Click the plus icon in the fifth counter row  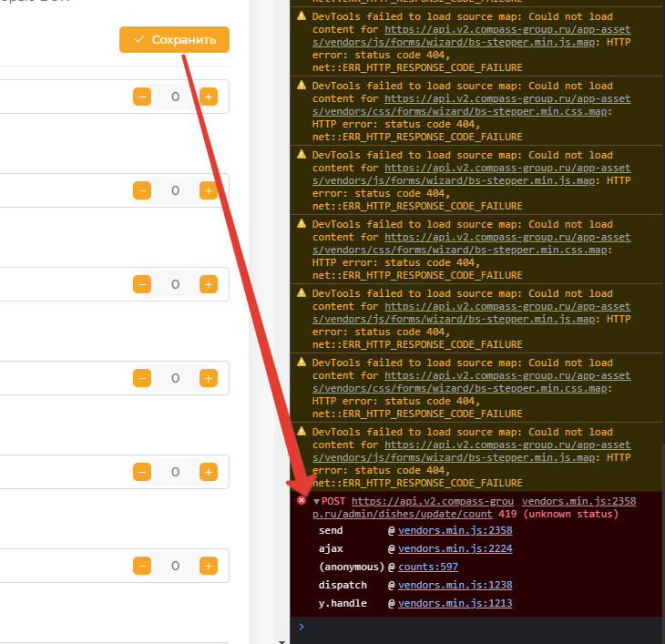pos(209,472)
